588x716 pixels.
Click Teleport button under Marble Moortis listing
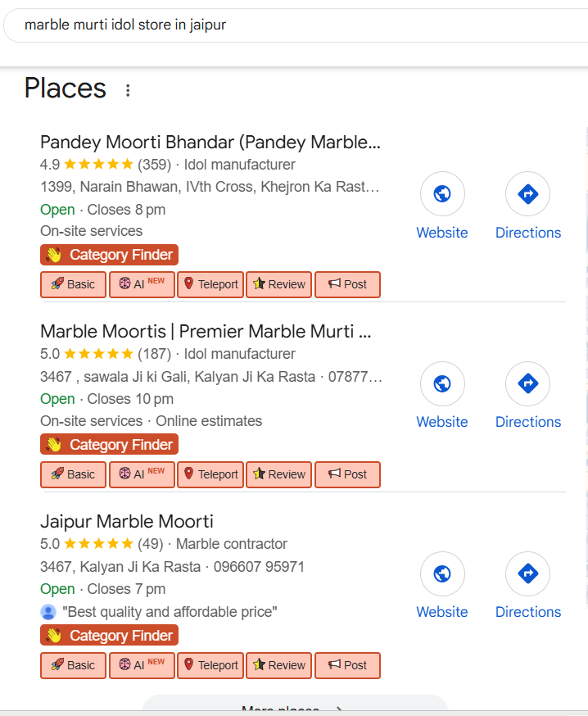[x=210, y=474]
